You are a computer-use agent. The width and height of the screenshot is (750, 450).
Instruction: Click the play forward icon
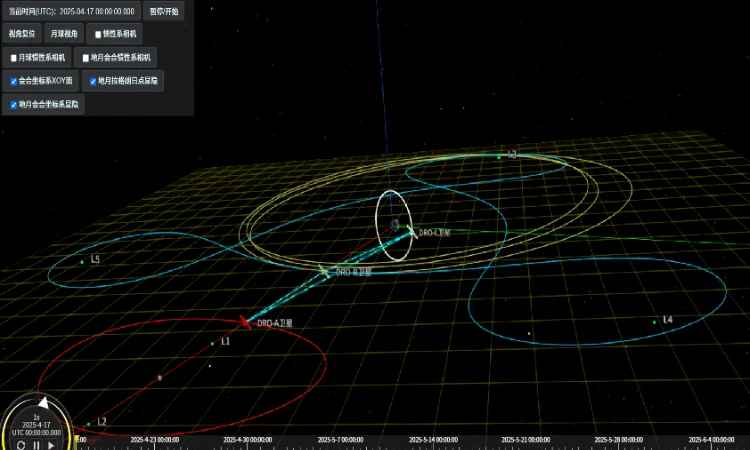51,445
